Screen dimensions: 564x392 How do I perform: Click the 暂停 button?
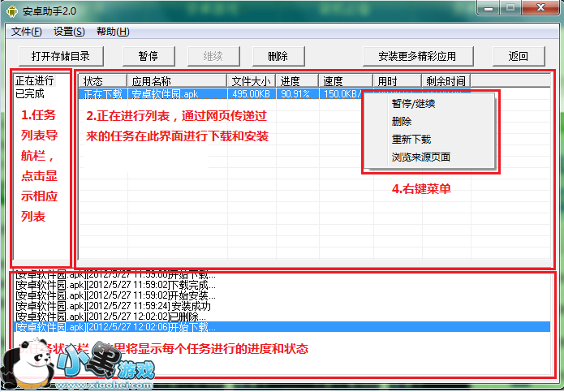(149, 56)
